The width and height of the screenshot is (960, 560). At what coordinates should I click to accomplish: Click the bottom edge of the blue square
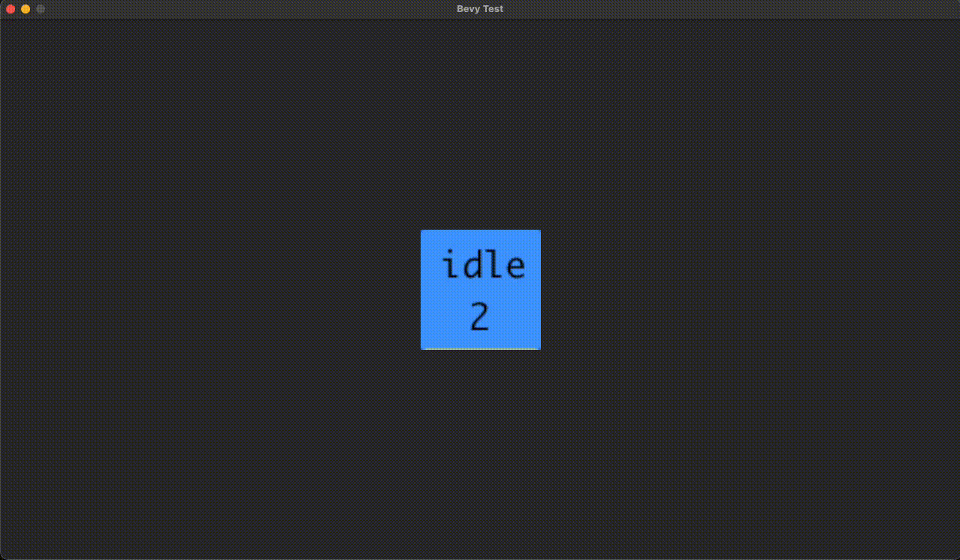tap(480, 347)
